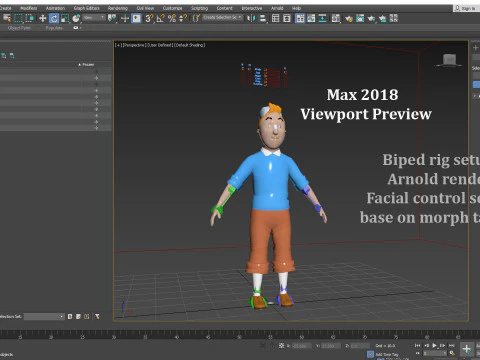This screenshot has width=480, height=360.
Task: Click viewport [+] general label menu
Action: coord(118,45)
